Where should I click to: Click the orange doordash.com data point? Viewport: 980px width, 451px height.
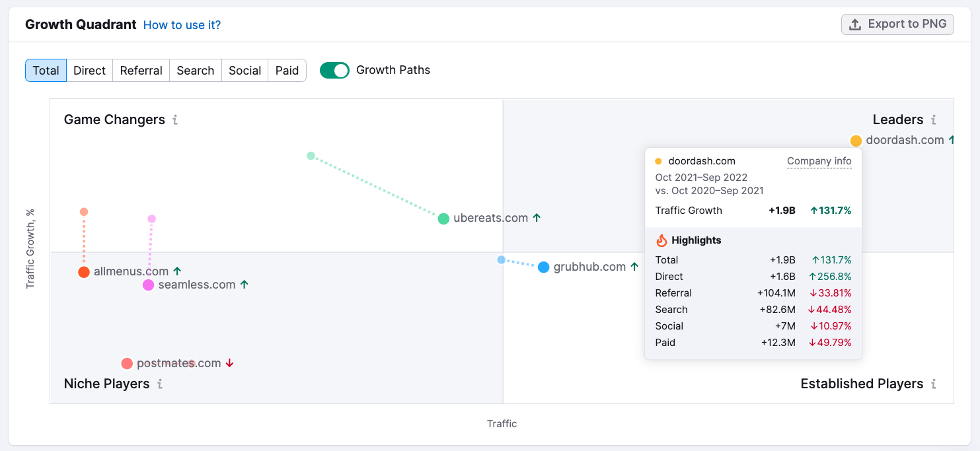point(856,141)
